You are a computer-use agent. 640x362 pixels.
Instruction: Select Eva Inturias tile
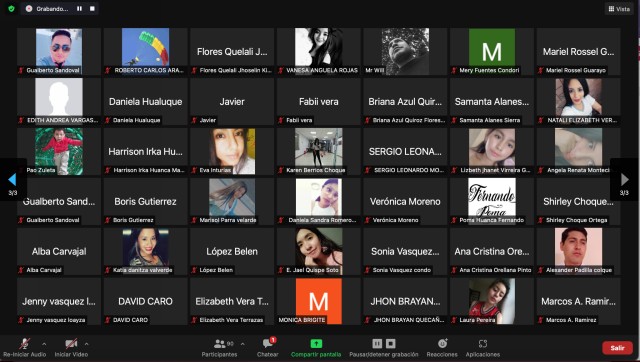click(x=232, y=151)
